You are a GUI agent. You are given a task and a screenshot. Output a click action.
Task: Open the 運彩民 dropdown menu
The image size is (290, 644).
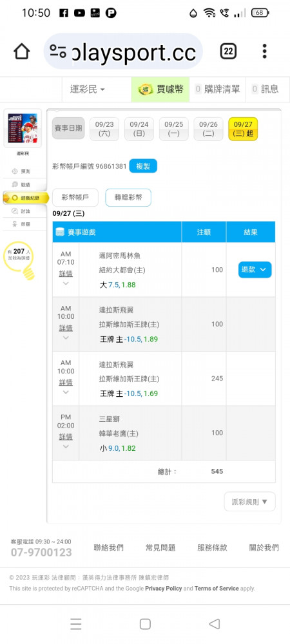[x=88, y=89]
